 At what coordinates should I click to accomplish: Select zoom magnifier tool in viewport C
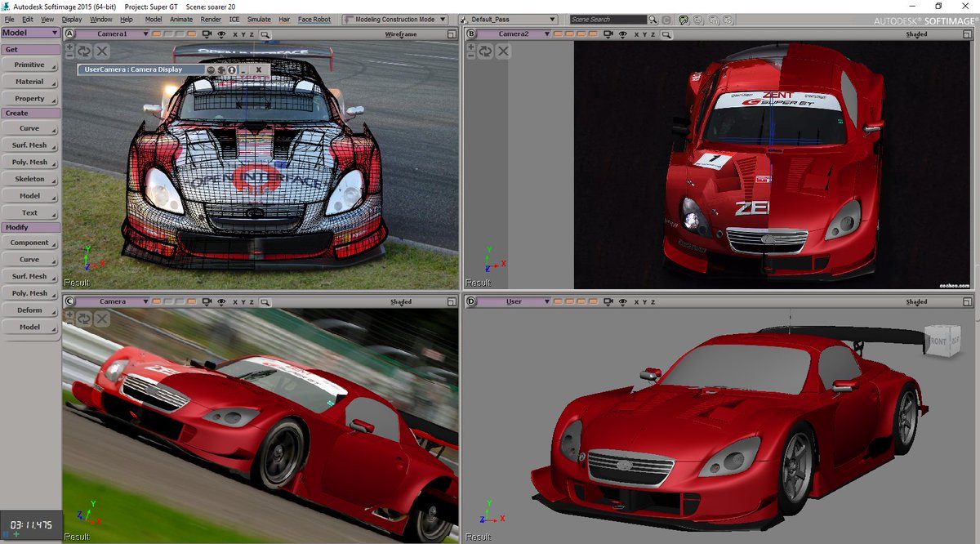click(265, 302)
